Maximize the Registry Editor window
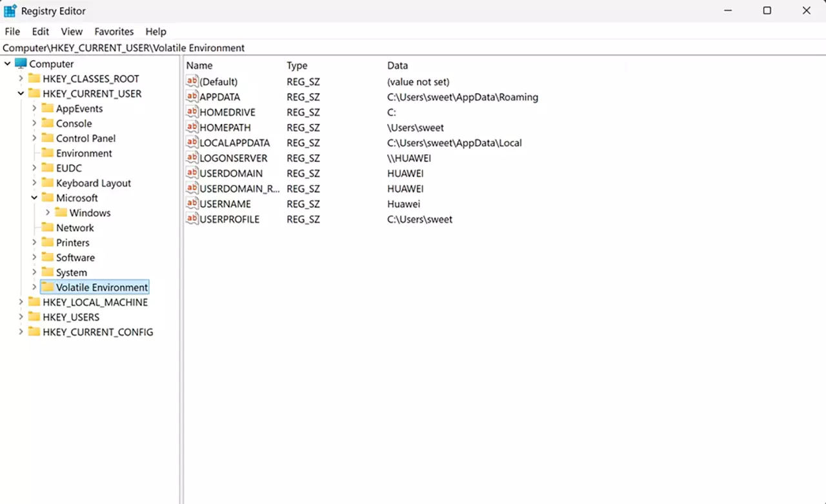 point(767,10)
